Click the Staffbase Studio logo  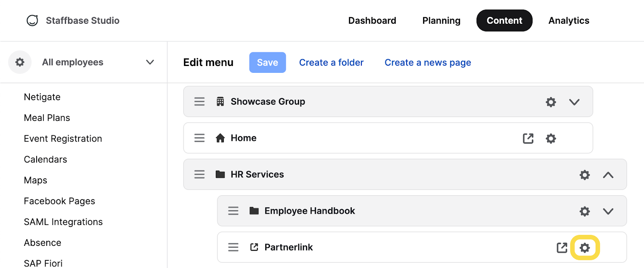pyautogui.click(x=32, y=21)
